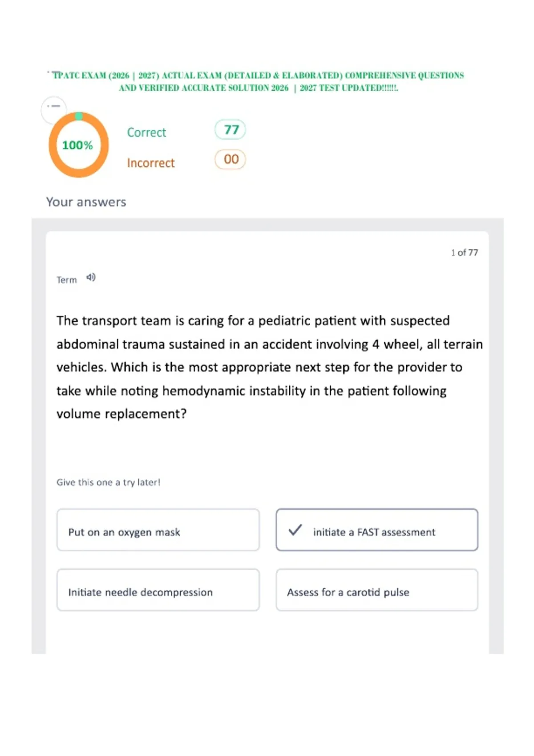Click the Correct label
Image resolution: width=534 pixels, height=756 pixels.
tap(146, 133)
